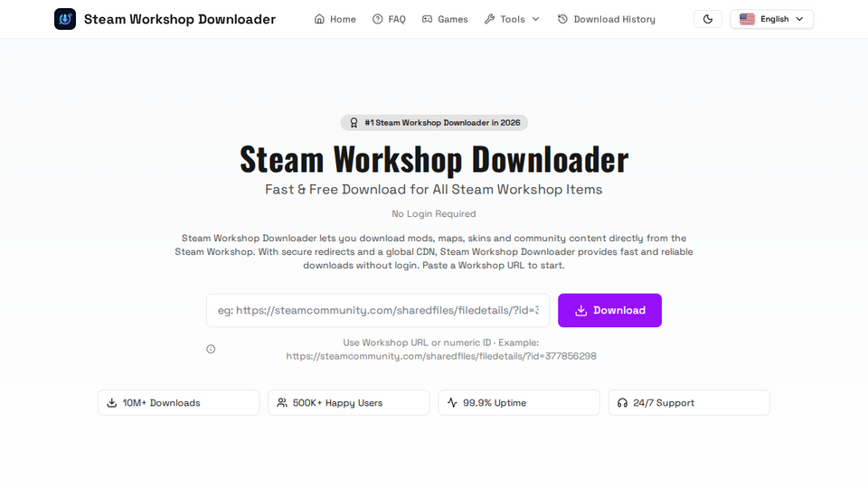Open the Steam Workshop Downloader brand link
The height and width of the screenshot is (488, 868).
pyautogui.click(x=165, y=19)
